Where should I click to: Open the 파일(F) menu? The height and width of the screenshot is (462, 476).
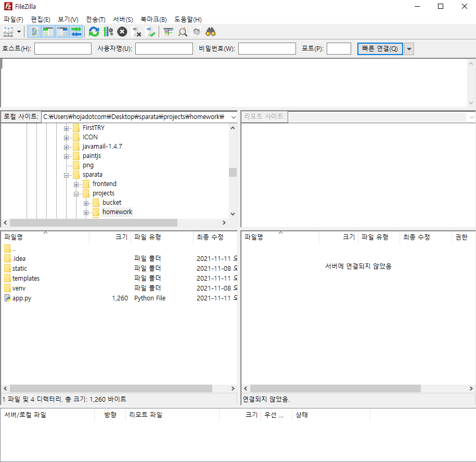[14, 19]
